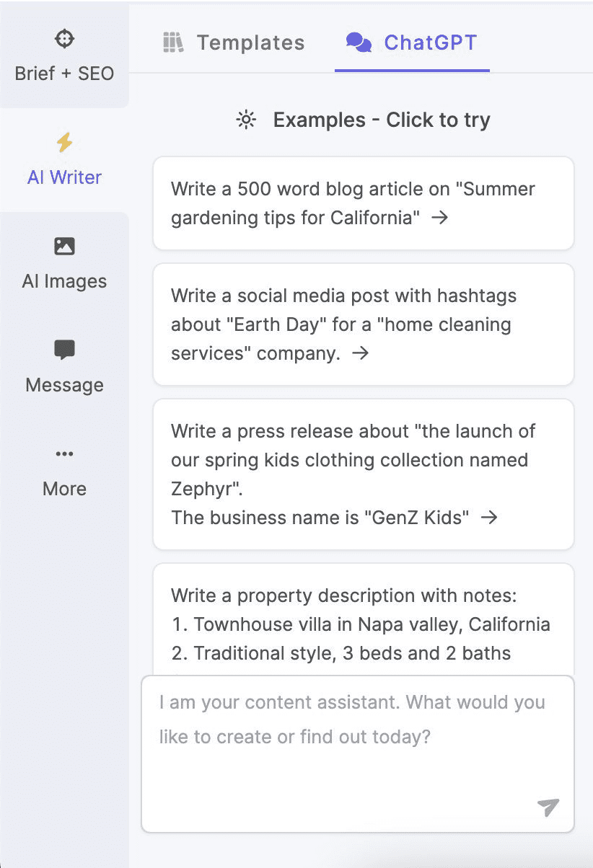Click the ChatGPT chat bubbles icon

pos(359,43)
